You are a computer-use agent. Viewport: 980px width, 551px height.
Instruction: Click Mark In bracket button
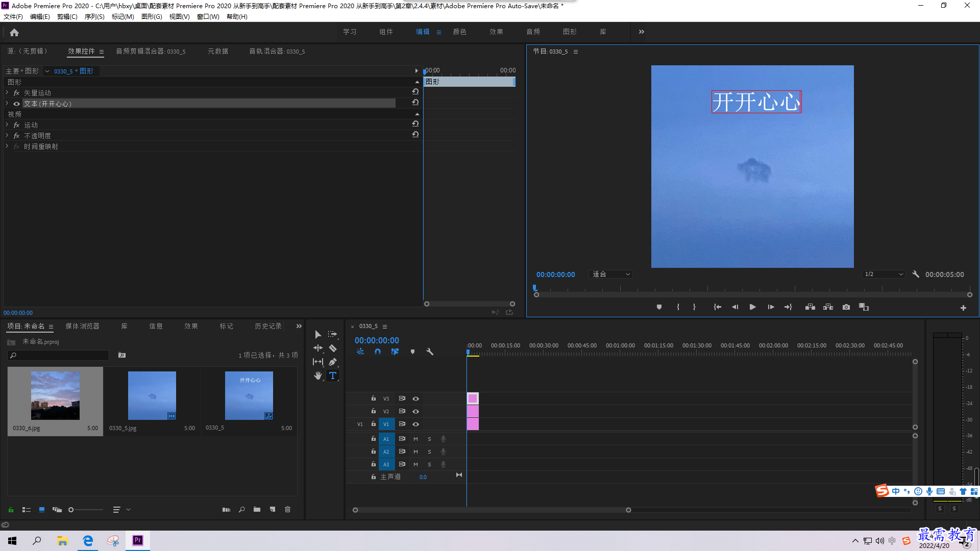[678, 307]
